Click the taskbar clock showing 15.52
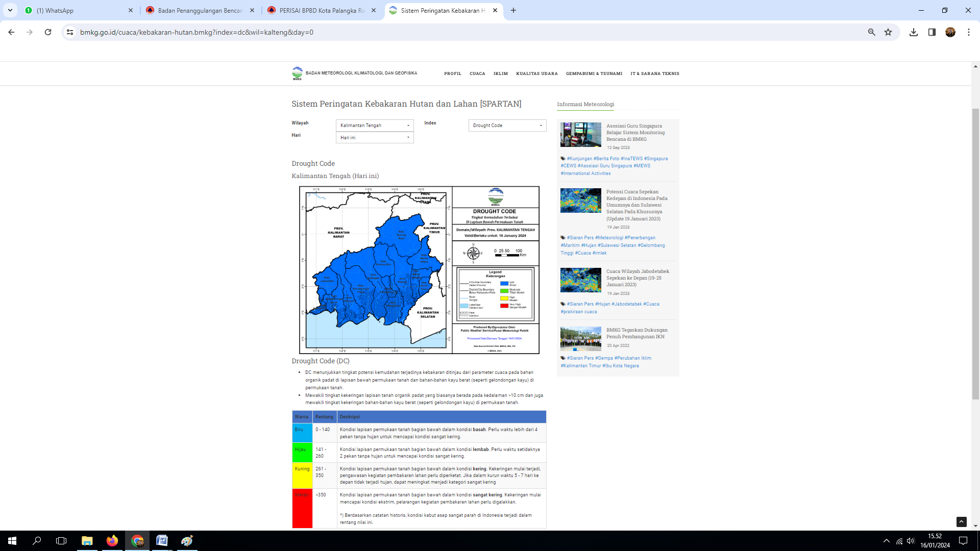The height and width of the screenshot is (551, 980). click(x=935, y=541)
